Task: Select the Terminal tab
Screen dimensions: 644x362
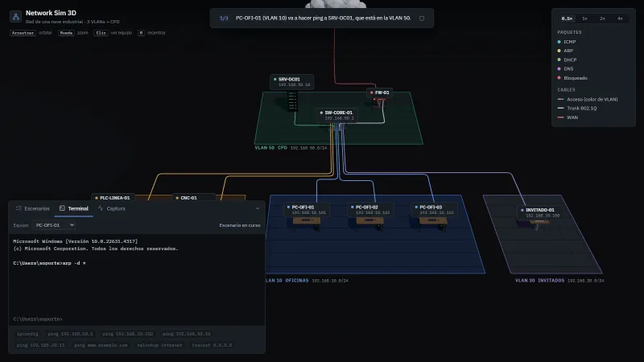Action: (x=74, y=208)
